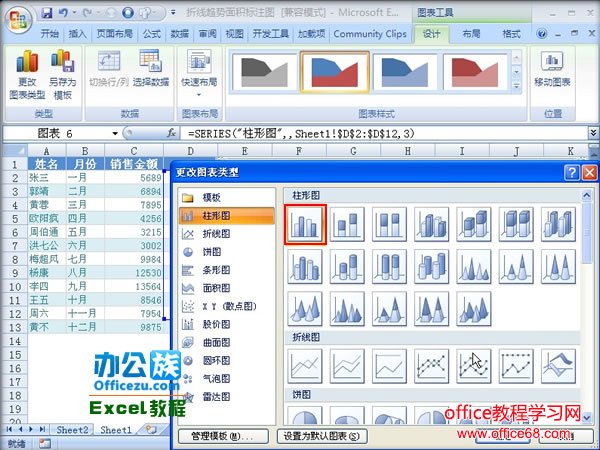Click column header 销售金额
Screen dimensions: 600x450
pyautogui.click(x=134, y=164)
